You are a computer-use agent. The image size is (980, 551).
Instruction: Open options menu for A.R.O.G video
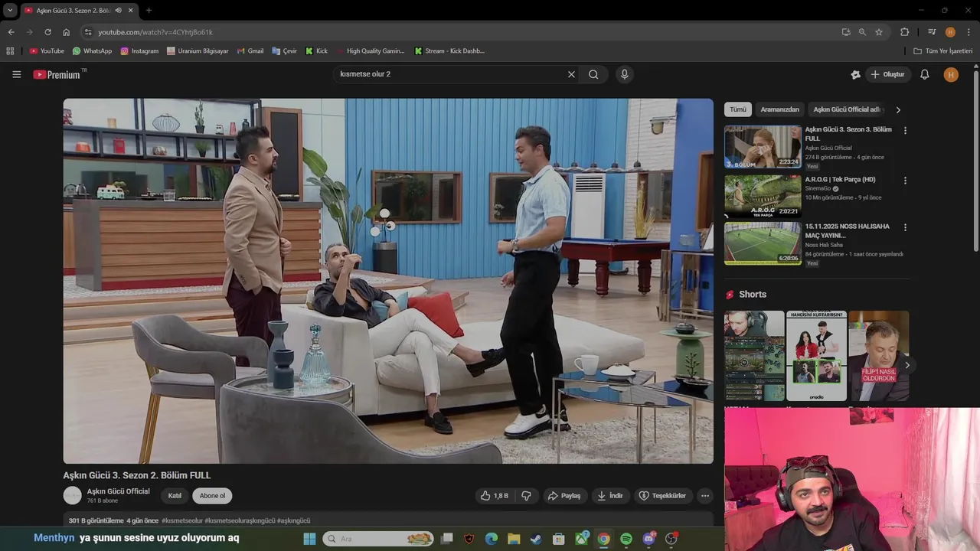(x=905, y=181)
